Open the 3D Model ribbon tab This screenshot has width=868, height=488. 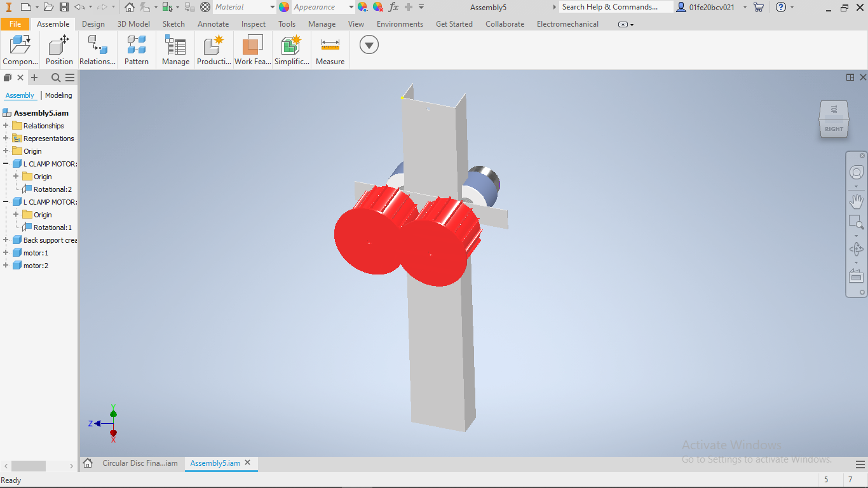[133, 24]
